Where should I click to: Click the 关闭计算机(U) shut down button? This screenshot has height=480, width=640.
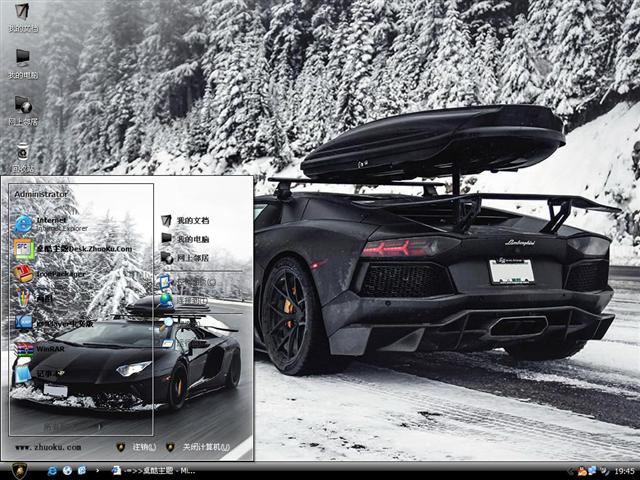coord(198,447)
